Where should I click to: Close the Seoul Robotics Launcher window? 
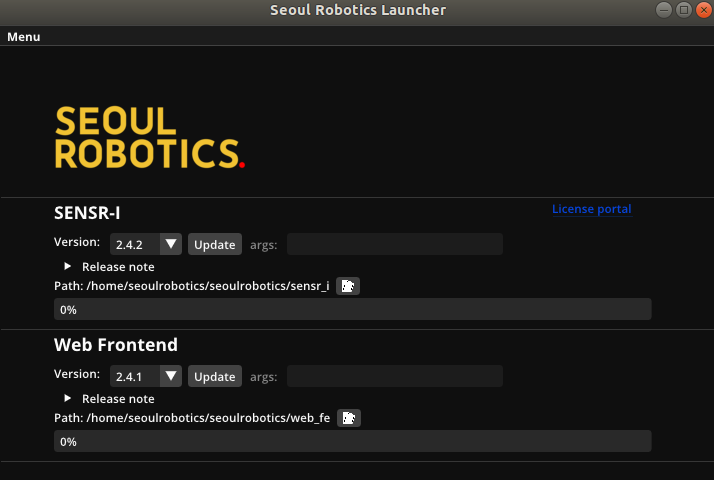click(x=704, y=10)
